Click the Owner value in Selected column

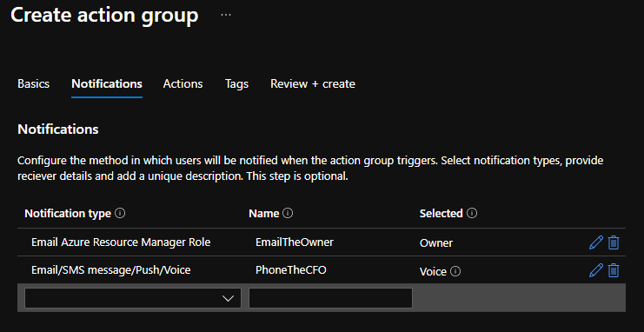point(436,242)
